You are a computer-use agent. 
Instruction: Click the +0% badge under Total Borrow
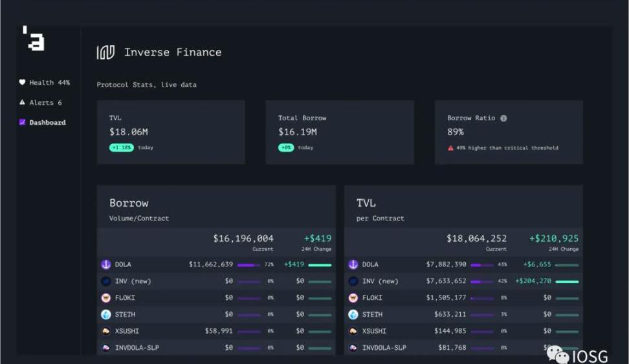[286, 147]
